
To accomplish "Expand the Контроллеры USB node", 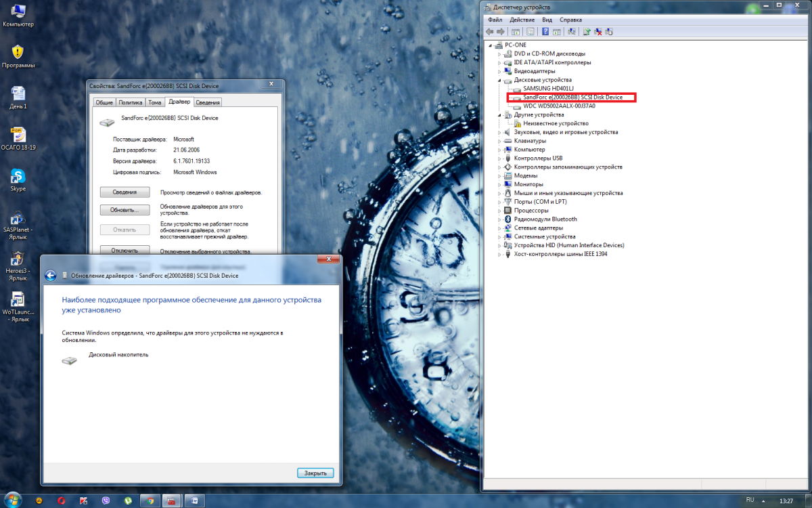I will tap(499, 158).
